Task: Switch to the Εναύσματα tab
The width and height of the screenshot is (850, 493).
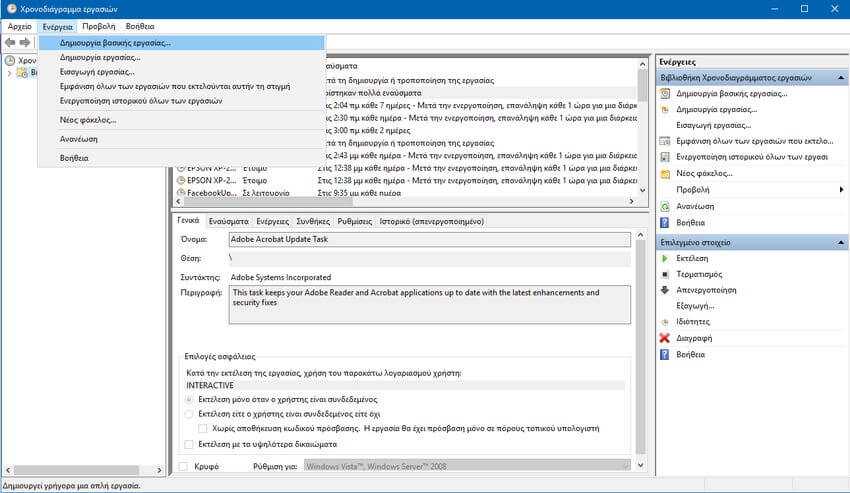Action: click(x=229, y=221)
